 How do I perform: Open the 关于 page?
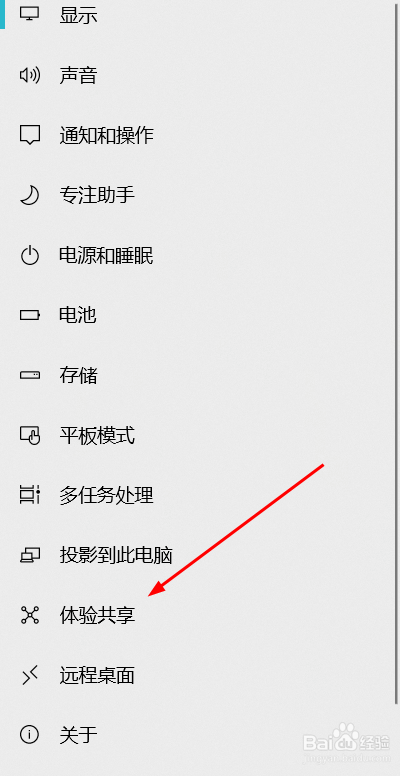[198, 735]
